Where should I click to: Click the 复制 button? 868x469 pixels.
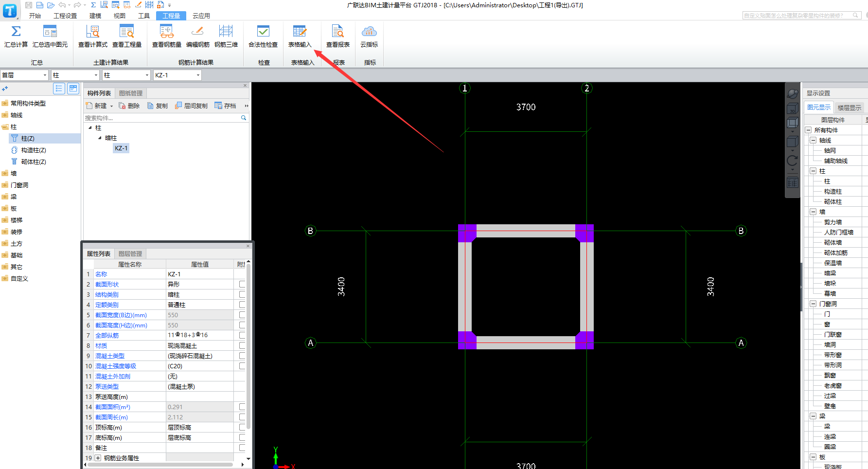point(158,106)
